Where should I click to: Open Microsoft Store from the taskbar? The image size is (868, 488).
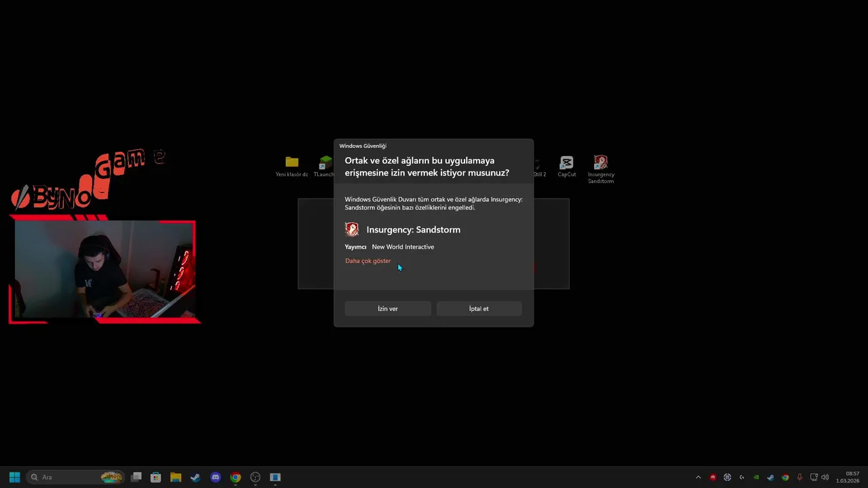155,477
